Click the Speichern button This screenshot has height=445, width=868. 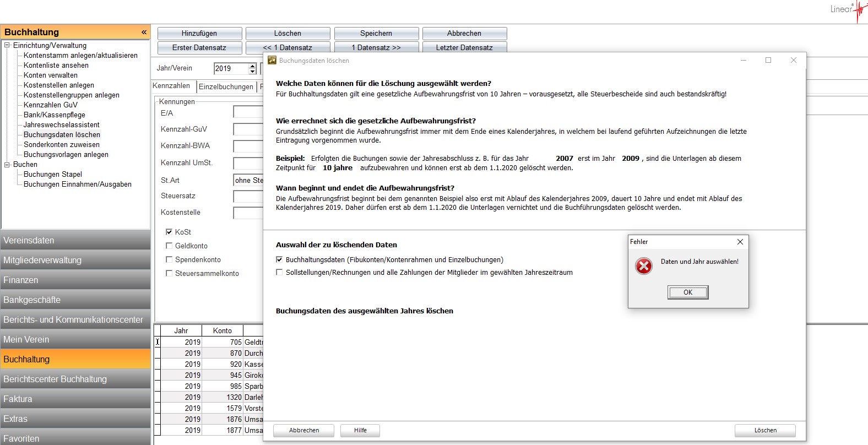(x=376, y=33)
